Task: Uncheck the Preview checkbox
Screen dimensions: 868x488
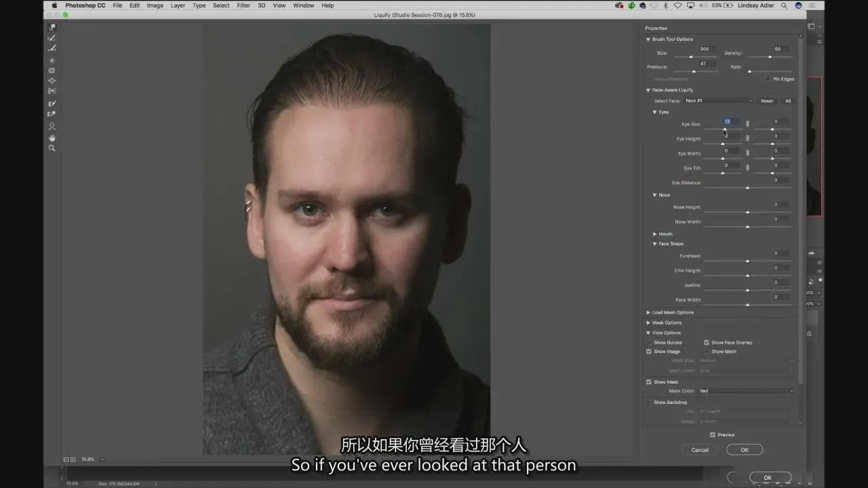Action: tap(712, 435)
